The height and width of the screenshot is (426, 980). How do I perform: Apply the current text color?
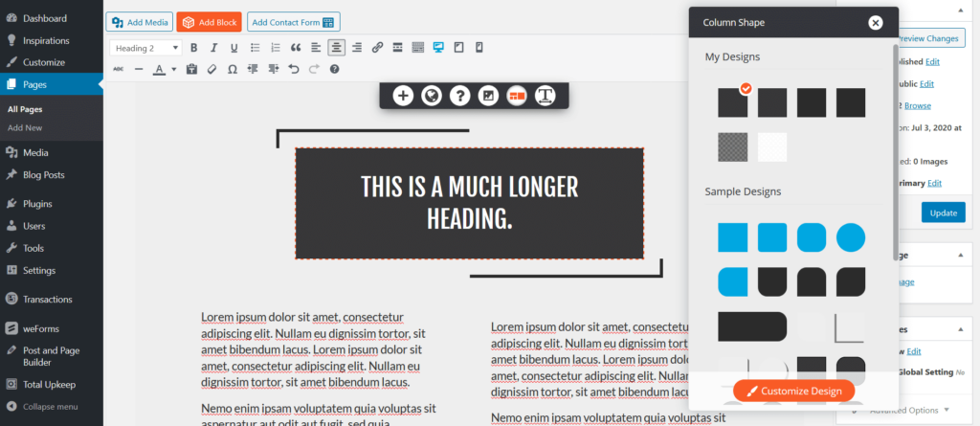[160, 69]
